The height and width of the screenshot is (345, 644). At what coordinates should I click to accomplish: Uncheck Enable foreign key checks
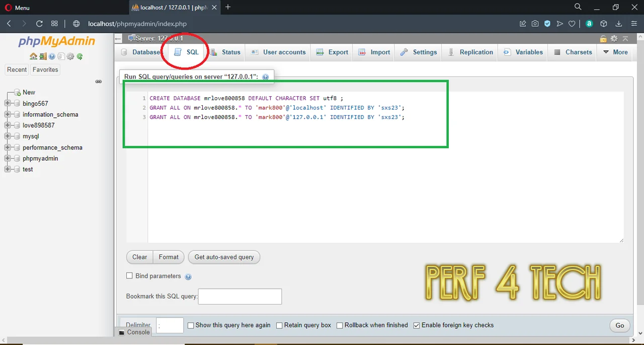pos(417,325)
